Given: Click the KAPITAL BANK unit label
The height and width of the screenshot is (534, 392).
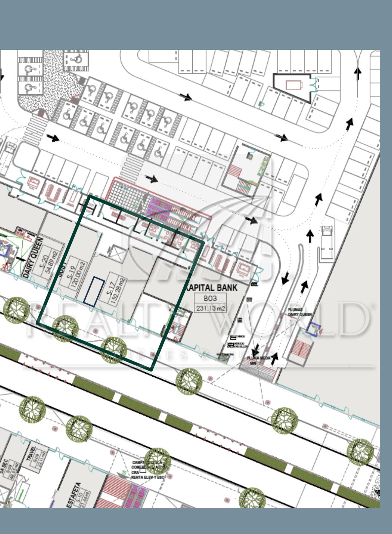Looking at the screenshot, I should point(211,288).
